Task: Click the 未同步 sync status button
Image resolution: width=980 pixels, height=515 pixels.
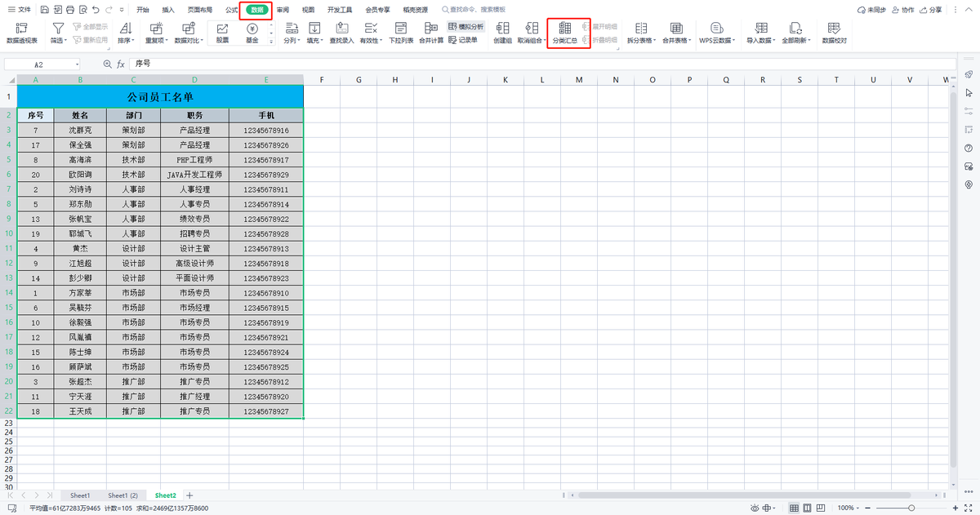Action: tap(871, 10)
